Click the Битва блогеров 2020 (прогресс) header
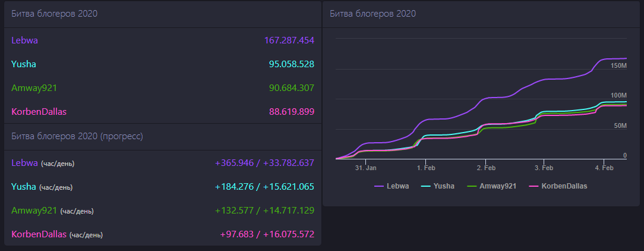The height and width of the screenshot is (251, 644). [x=77, y=136]
